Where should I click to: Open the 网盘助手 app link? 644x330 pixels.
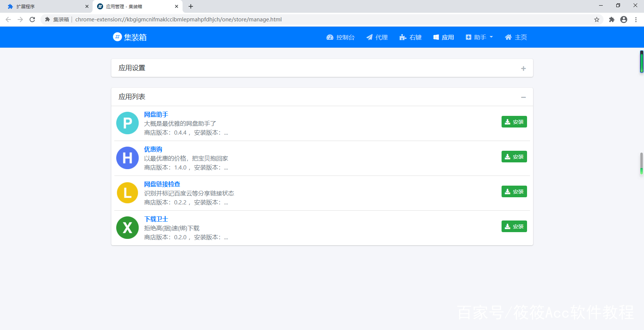coord(156,114)
